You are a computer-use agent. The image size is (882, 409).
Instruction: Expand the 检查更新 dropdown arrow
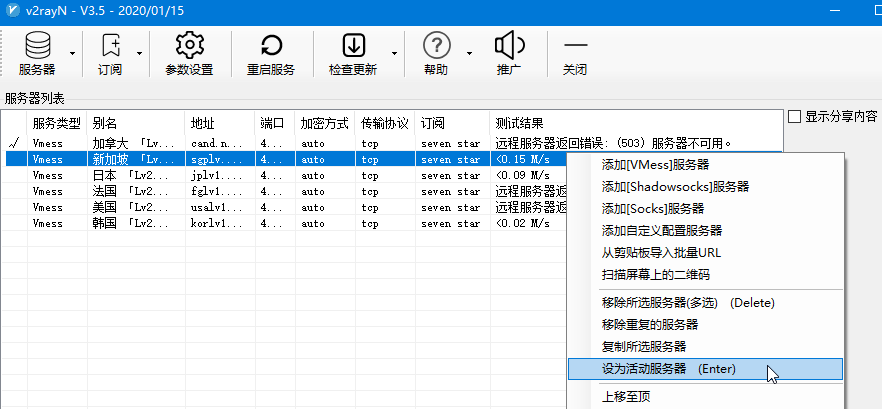pos(394,53)
